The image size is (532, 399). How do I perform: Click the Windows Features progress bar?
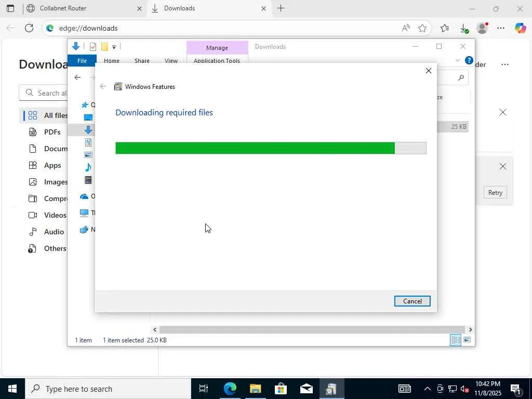click(x=271, y=148)
